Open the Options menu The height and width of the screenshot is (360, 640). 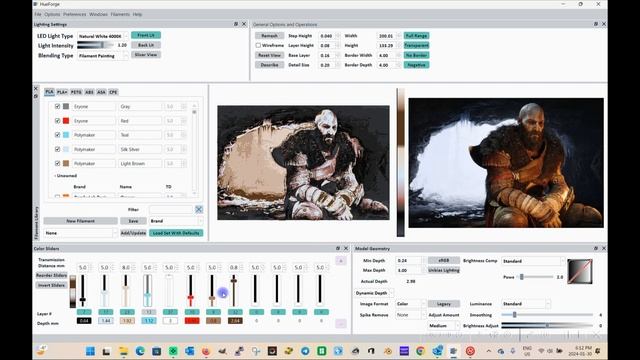[x=52, y=14]
